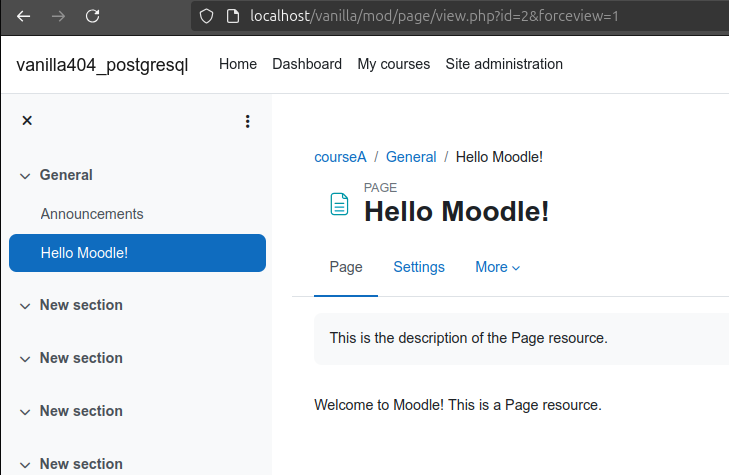Open My courses in navigation
Screen dimensions: 729x475
(x=393, y=64)
